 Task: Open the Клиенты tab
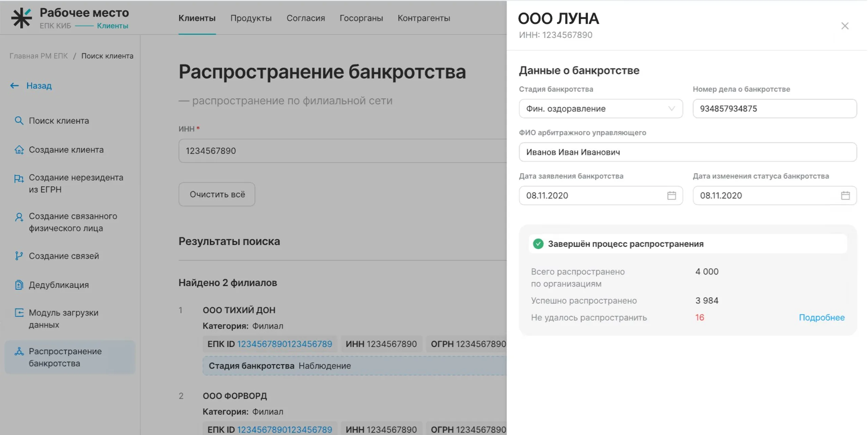tap(197, 18)
